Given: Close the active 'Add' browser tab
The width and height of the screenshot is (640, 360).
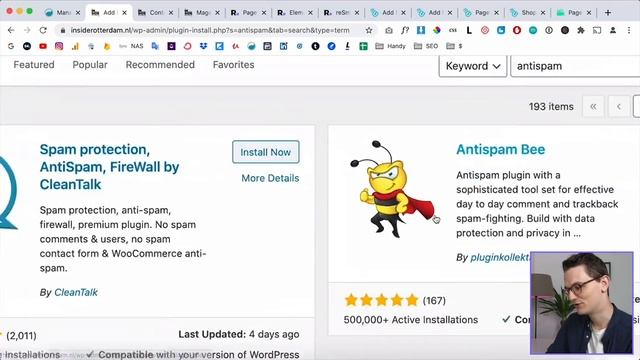Looking at the screenshot, I should pos(124,13).
